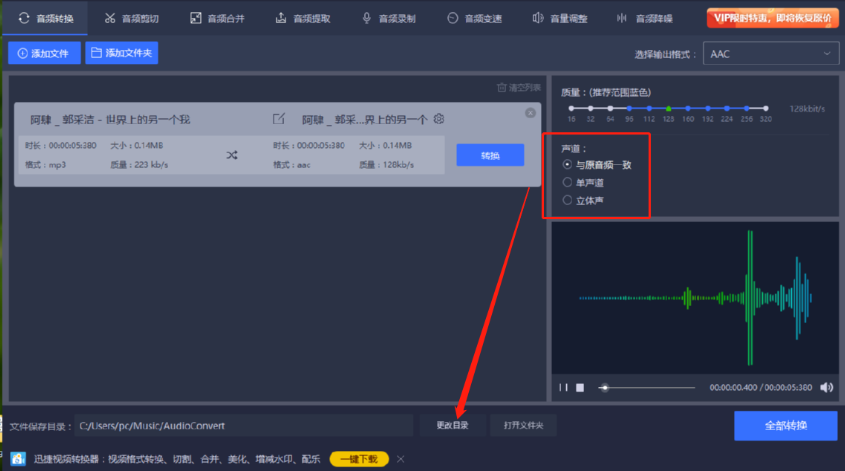Open the settings gear for the output file
The height and width of the screenshot is (471, 845).
coord(439,119)
